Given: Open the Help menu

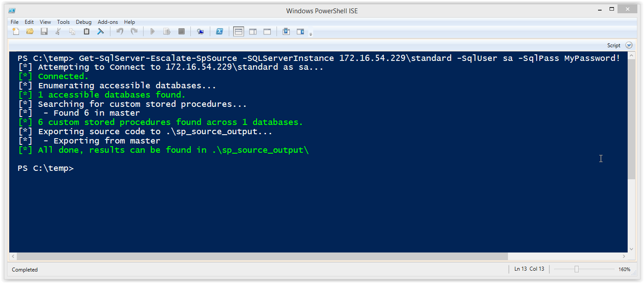Looking at the screenshot, I should tap(129, 22).
